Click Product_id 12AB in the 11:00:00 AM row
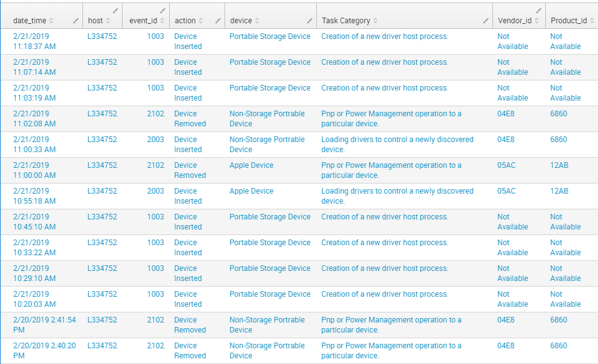The height and width of the screenshot is (364, 598). (x=559, y=165)
